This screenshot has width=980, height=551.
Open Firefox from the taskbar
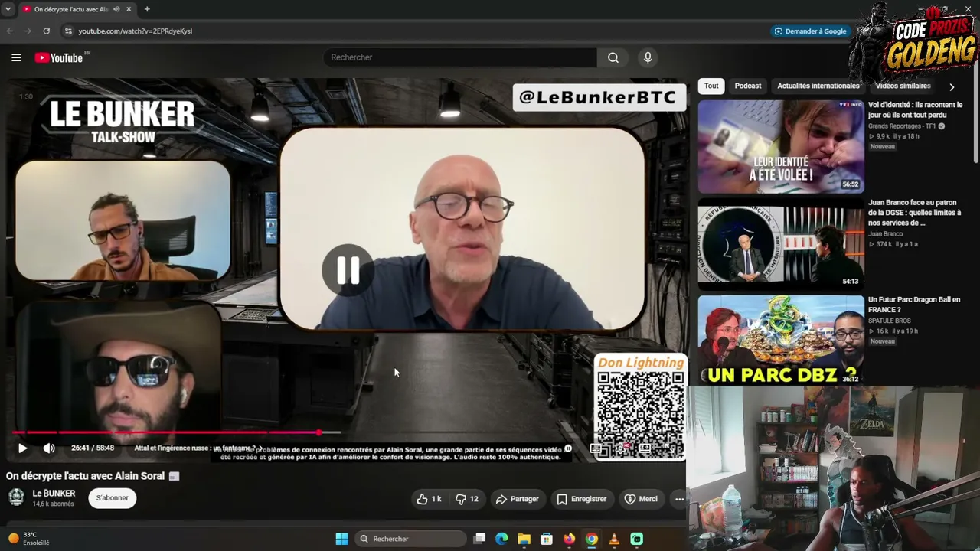point(569,539)
